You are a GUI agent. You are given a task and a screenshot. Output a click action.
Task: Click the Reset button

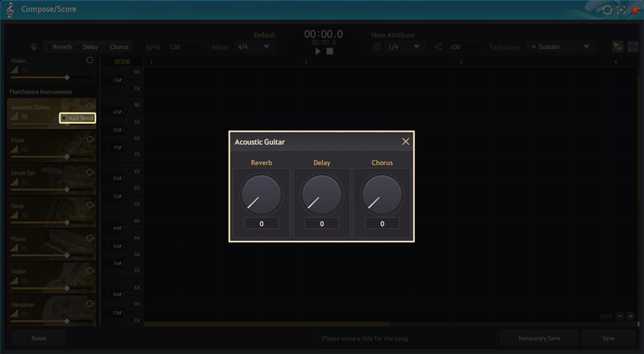[x=39, y=338]
